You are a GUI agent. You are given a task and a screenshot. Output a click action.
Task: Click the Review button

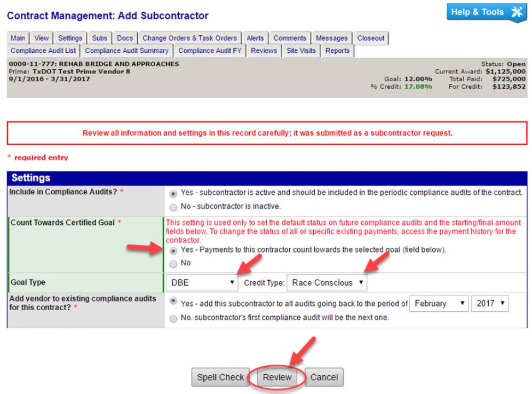[x=276, y=377]
